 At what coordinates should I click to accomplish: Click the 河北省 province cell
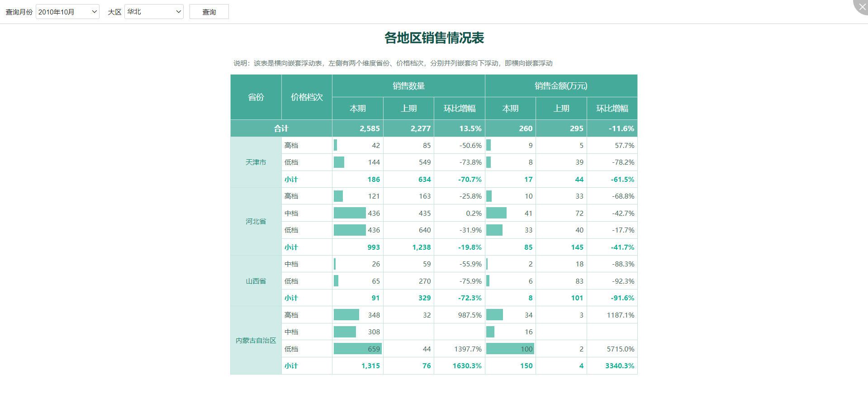(256, 222)
